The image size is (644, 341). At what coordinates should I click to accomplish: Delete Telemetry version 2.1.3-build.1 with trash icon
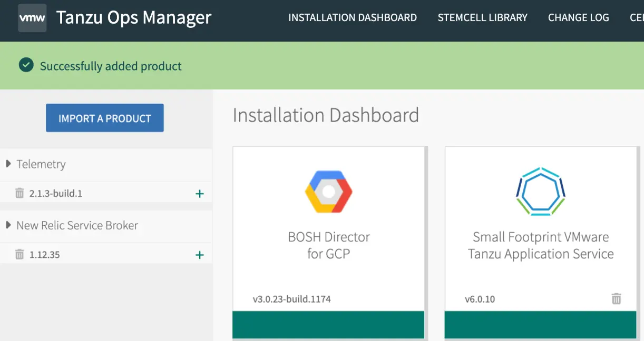19,193
